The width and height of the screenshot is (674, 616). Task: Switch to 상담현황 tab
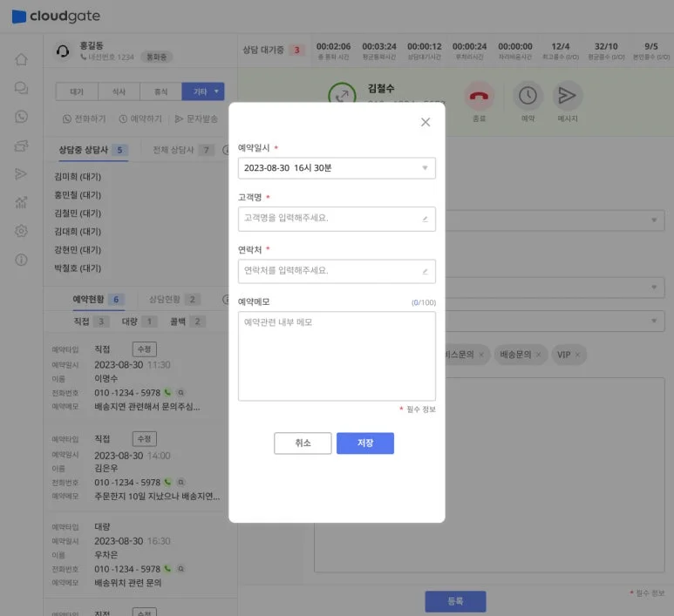coord(174,300)
